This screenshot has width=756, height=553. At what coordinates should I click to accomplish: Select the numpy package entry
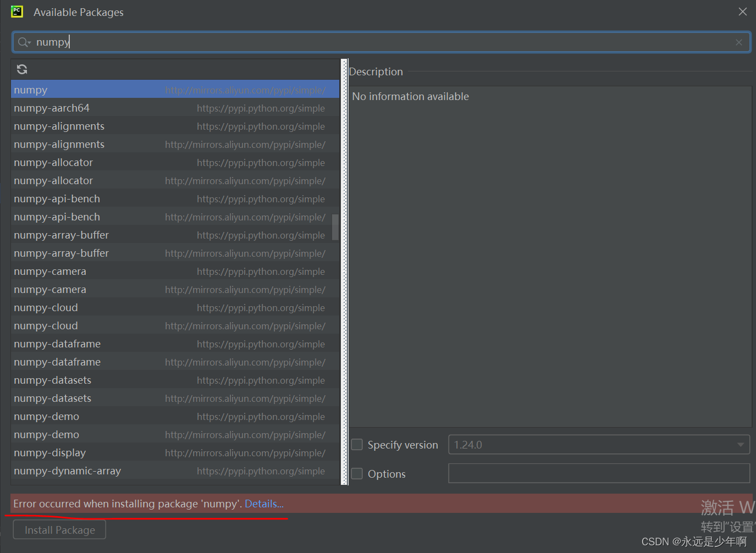point(110,89)
